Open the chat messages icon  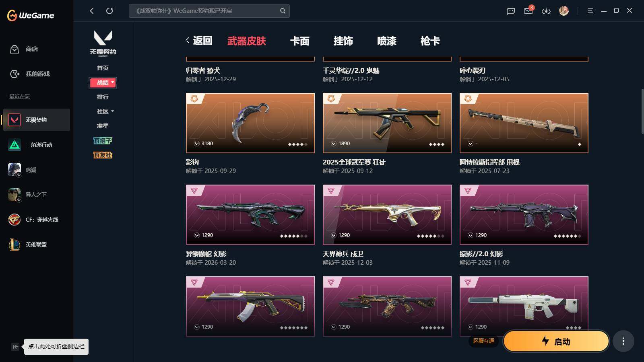511,11
